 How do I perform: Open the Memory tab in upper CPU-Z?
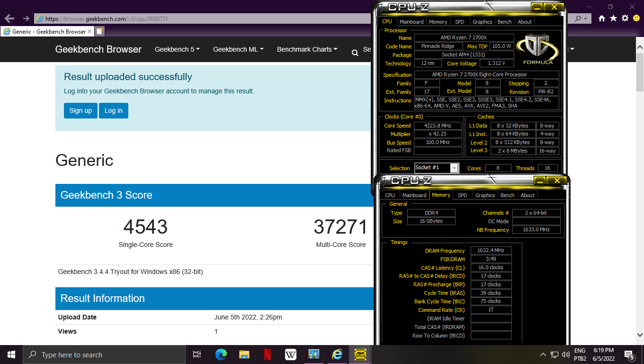click(x=438, y=22)
